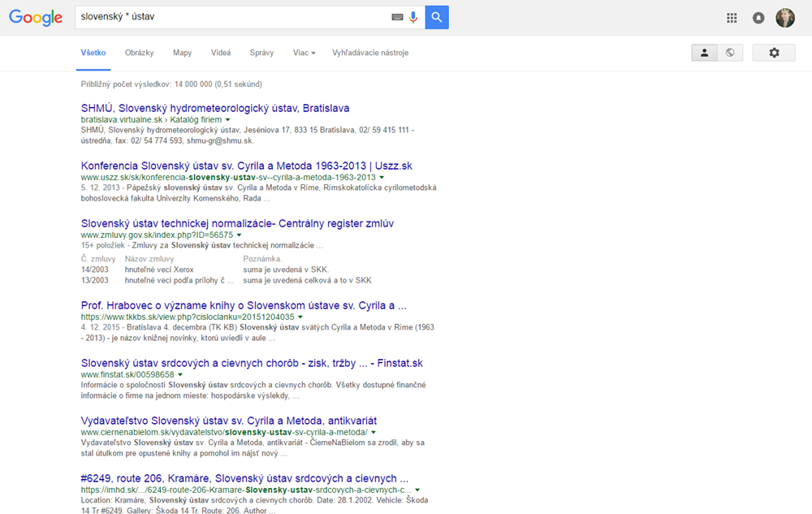
Task: Open the Finstat.sk srdcových a cievnych chorôb result
Action: (x=252, y=363)
